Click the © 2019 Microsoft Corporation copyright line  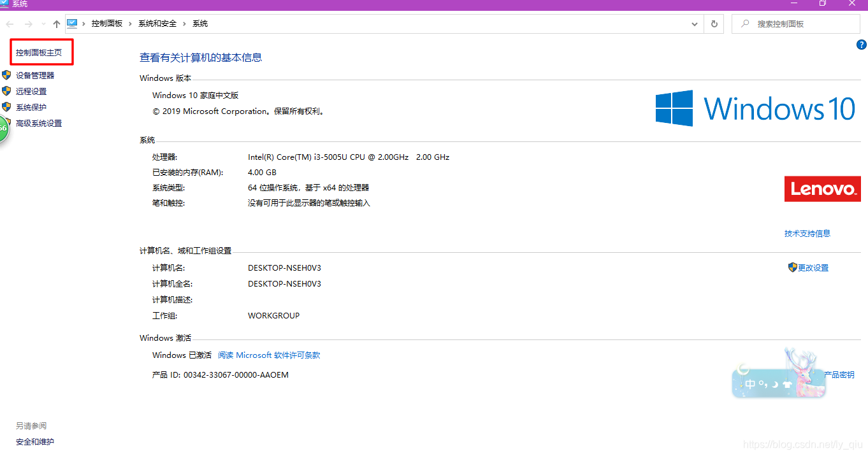240,111
